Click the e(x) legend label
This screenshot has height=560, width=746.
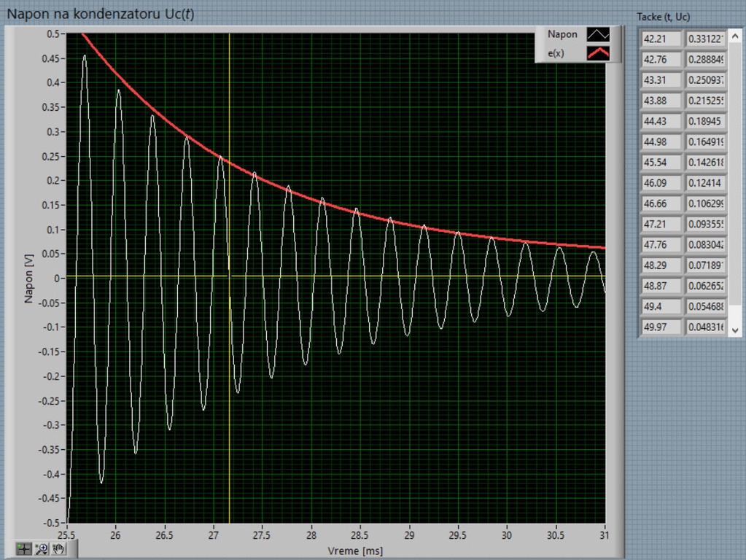555,53
